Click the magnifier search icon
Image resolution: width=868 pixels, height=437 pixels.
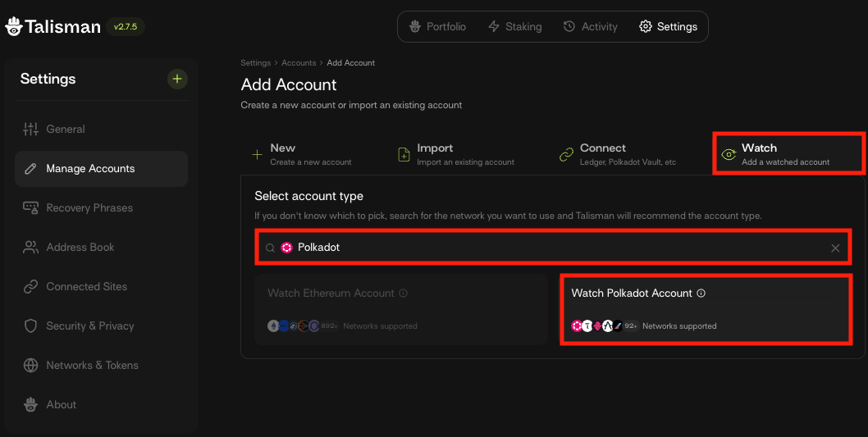tap(270, 248)
